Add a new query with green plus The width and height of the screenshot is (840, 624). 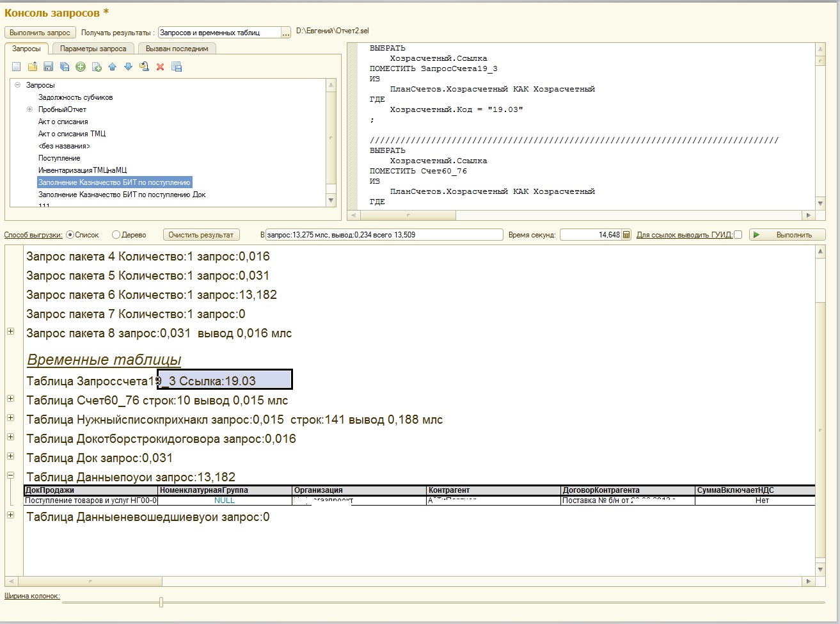pyautogui.click(x=81, y=67)
